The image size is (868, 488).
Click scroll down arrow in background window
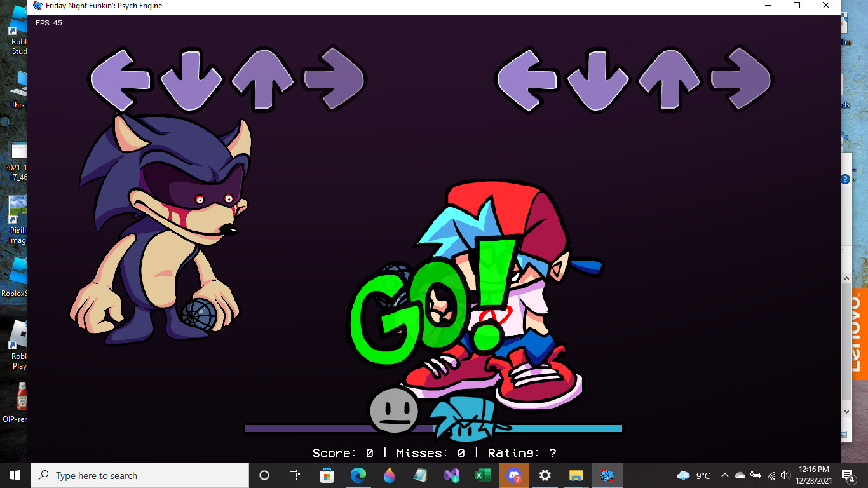846,412
